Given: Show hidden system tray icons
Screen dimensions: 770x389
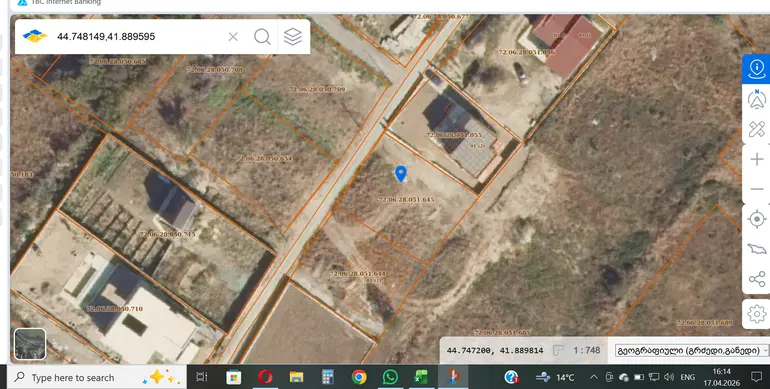Looking at the screenshot, I should [x=594, y=377].
